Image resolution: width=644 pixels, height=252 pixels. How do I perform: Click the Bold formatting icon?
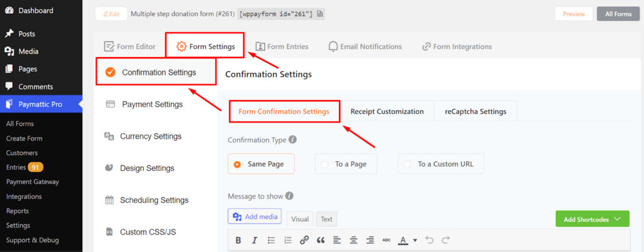coord(238,240)
